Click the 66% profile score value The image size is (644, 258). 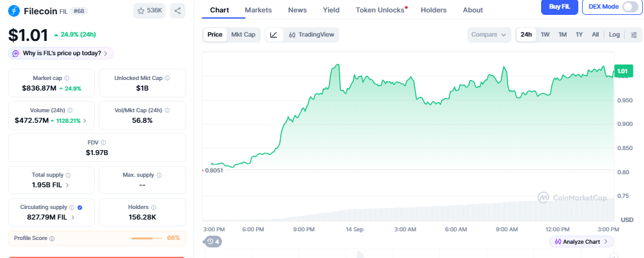[174, 238]
